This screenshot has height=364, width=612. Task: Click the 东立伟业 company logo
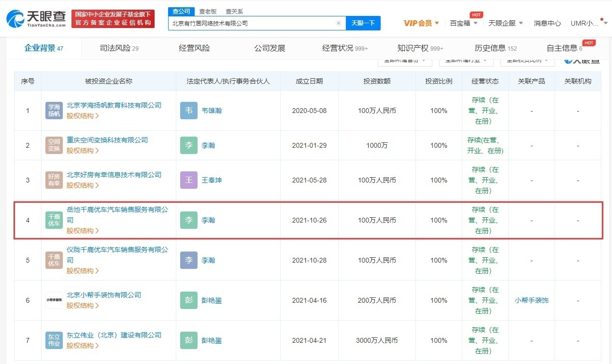(x=54, y=340)
